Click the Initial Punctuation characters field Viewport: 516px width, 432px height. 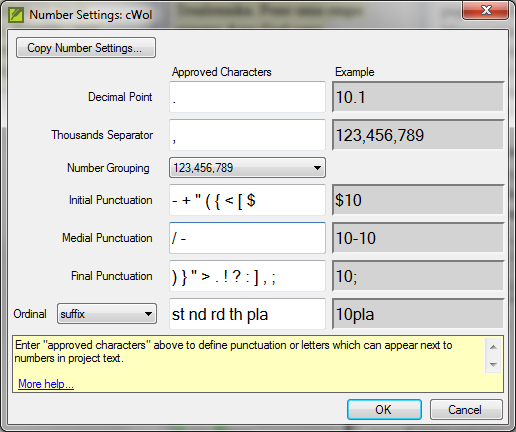pos(247,200)
